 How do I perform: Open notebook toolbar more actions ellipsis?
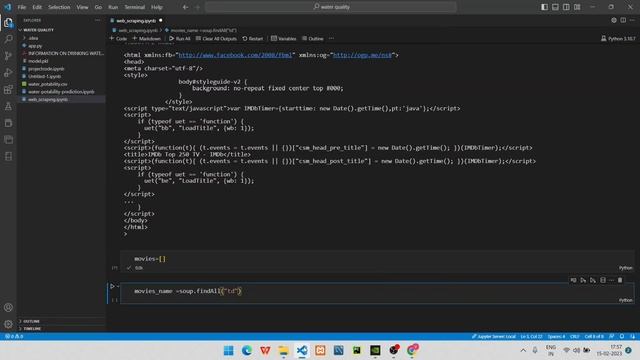point(331,38)
